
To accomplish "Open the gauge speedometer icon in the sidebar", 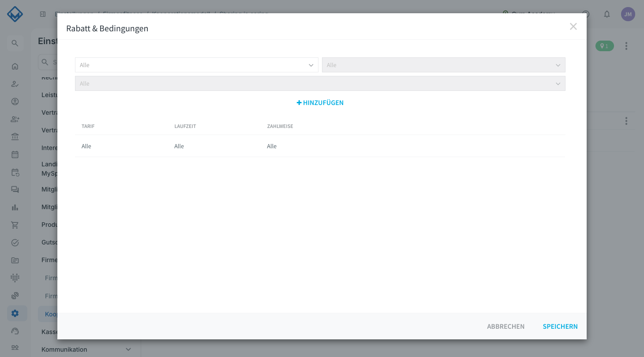I will 15,331.
